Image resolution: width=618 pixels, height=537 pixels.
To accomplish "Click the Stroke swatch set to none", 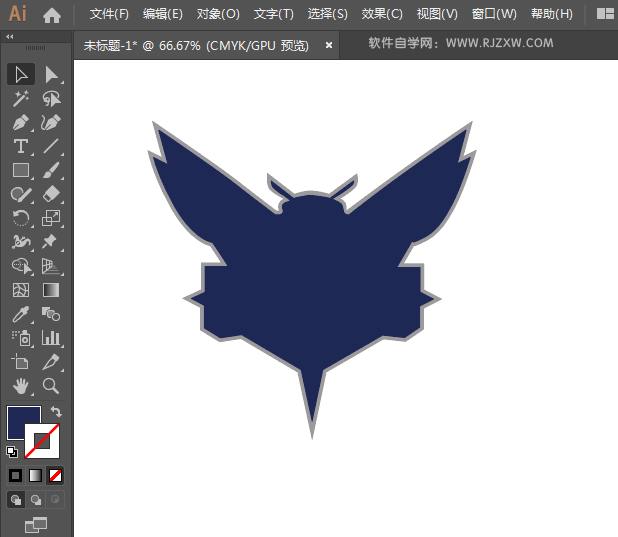I will click(x=42, y=441).
